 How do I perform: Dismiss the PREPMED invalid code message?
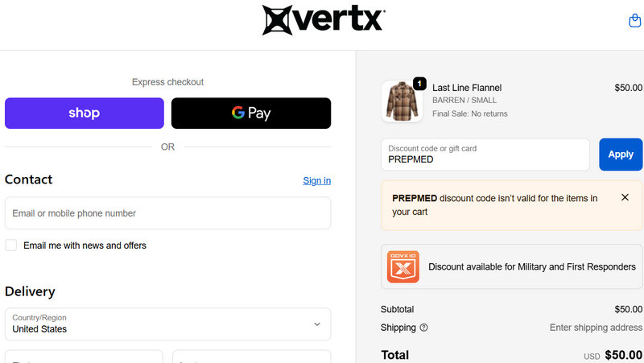click(625, 197)
